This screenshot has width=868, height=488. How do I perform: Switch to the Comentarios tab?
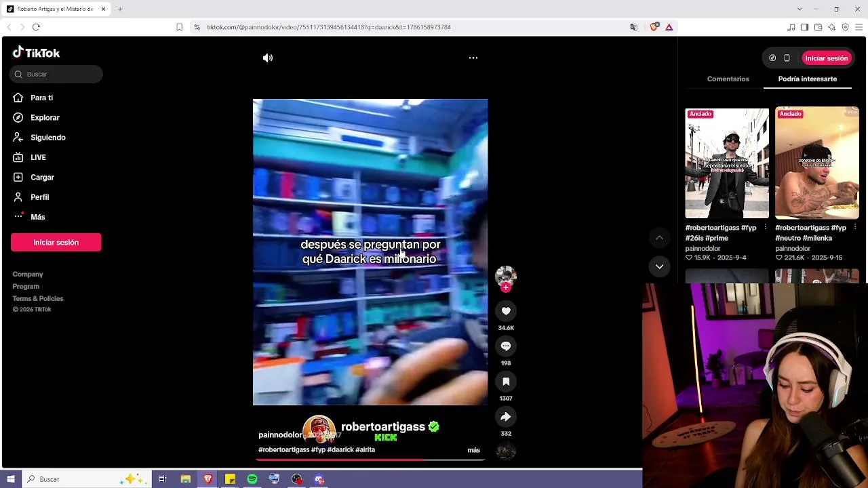[x=728, y=79]
